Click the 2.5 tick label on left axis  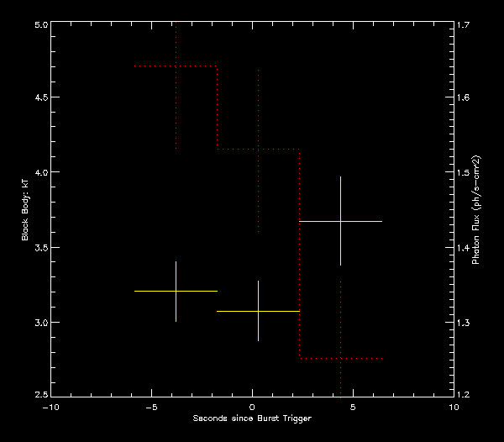[x=39, y=396]
